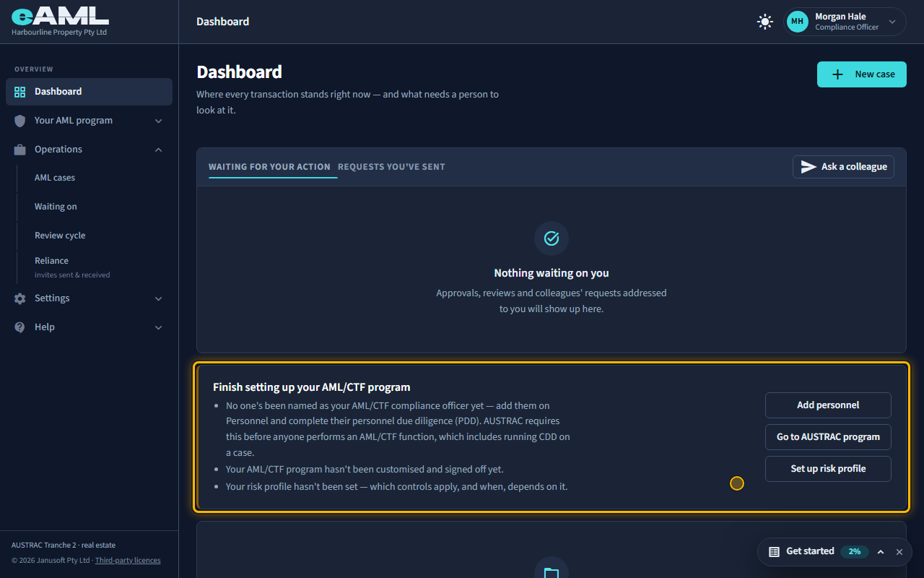Click the paper plane send icon
Image resolution: width=924 pixels, height=578 pixels.
808,167
